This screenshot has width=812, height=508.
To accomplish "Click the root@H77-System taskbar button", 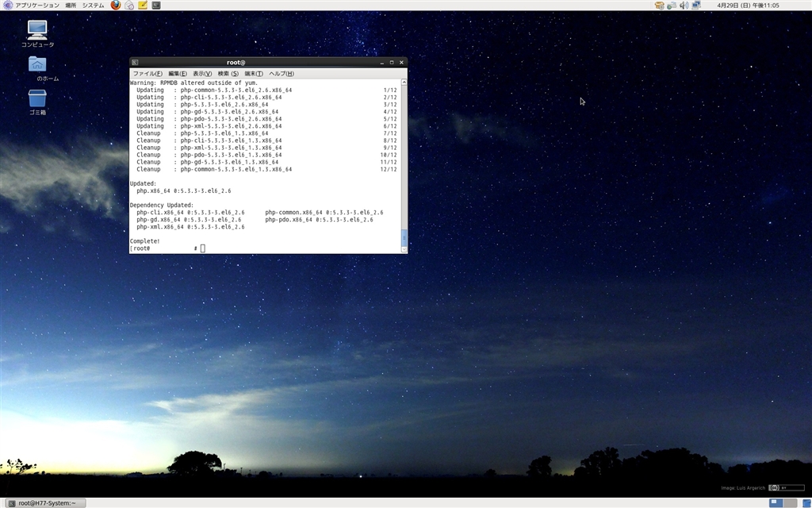I will [x=44, y=502].
